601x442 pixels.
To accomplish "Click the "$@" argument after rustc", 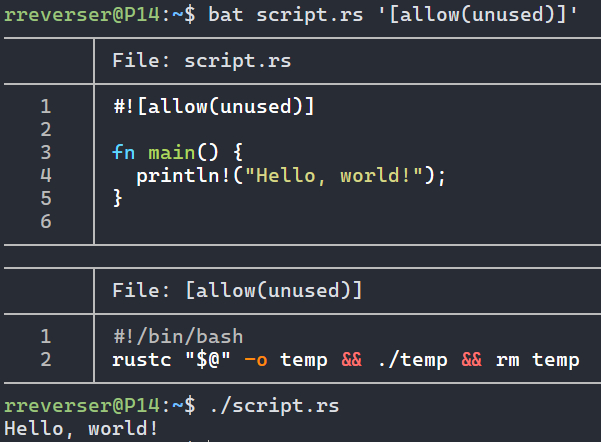I will 208,359.
